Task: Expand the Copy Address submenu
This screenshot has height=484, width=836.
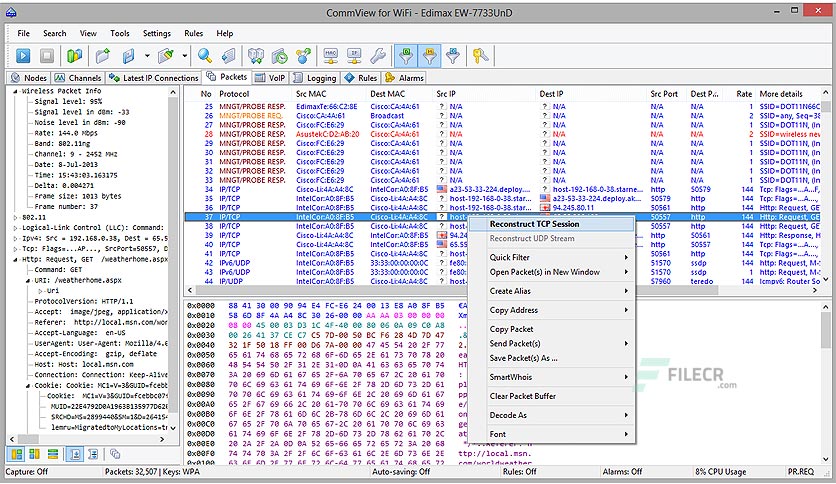Action: pos(551,310)
